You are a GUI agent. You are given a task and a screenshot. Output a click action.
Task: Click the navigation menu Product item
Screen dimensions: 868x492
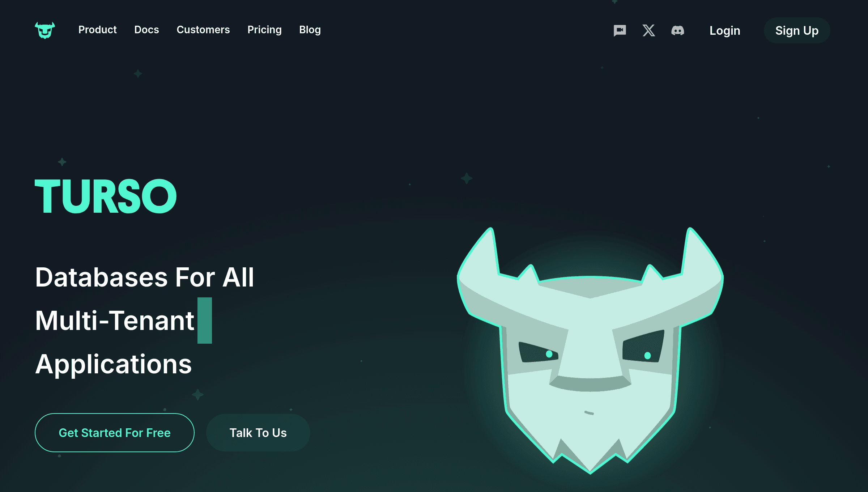[97, 30]
